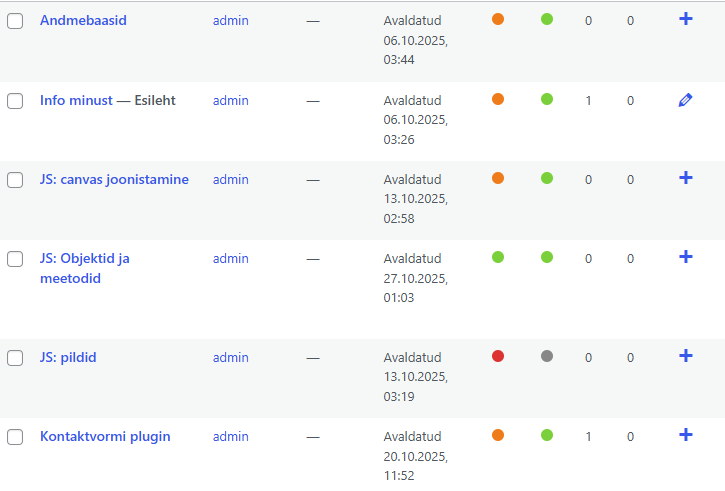Open the Andmebaasid page title link
The width and height of the screenshot is (725, 491).
[x=83, y=20]
